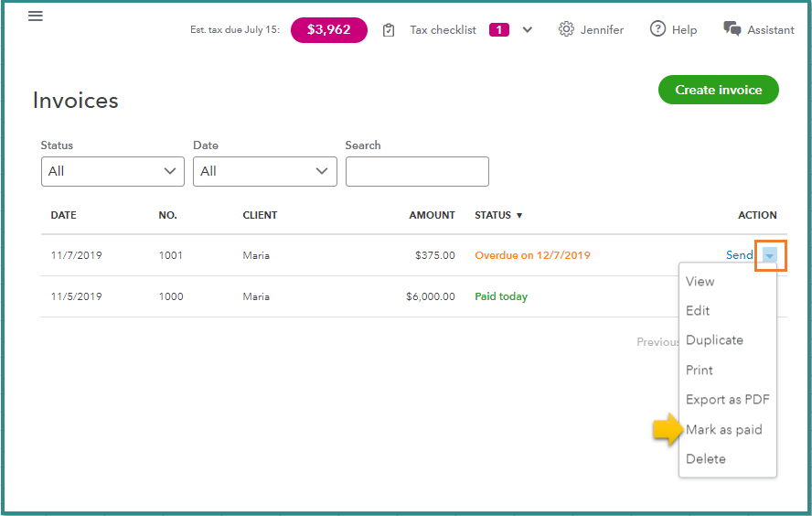Select Mark as paid menu option
812x516 pixels.
[x=723, y=430]
